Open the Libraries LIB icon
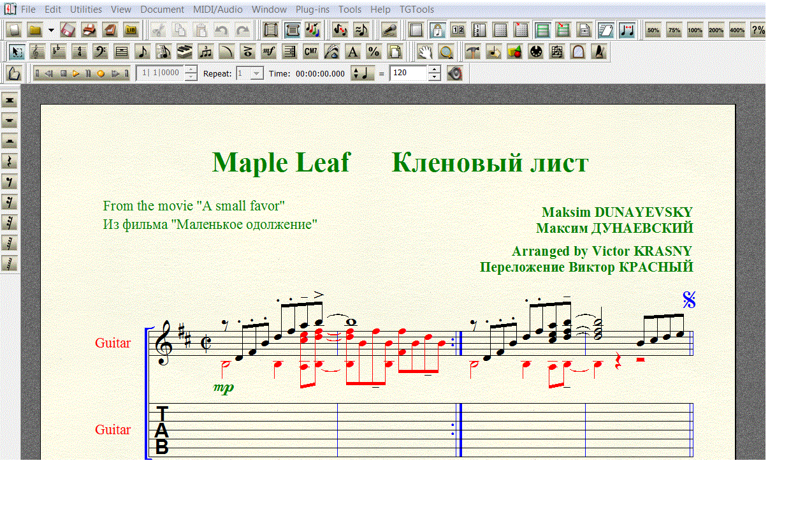 (131, 30)
